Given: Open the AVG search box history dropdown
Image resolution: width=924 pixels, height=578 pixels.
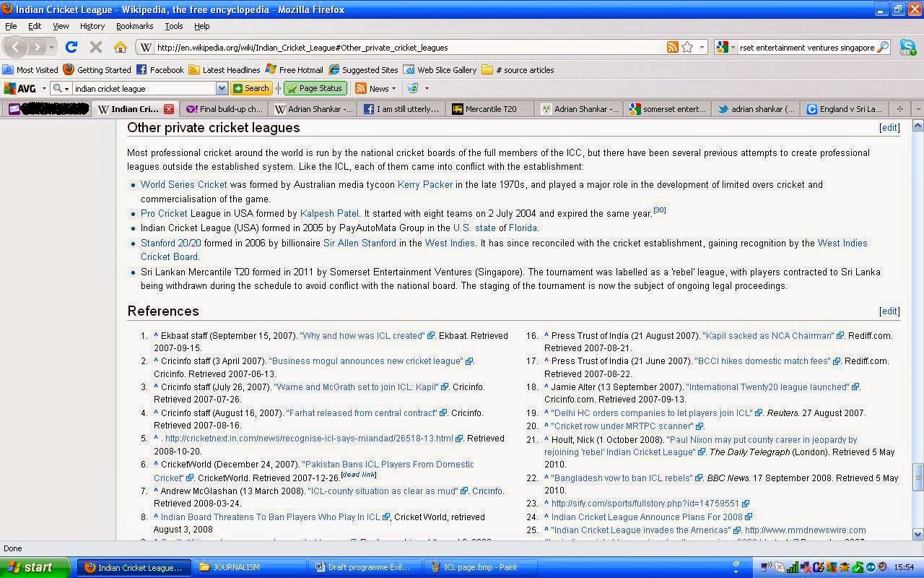Looking at the screenshot, I should [x=222, y=88].
